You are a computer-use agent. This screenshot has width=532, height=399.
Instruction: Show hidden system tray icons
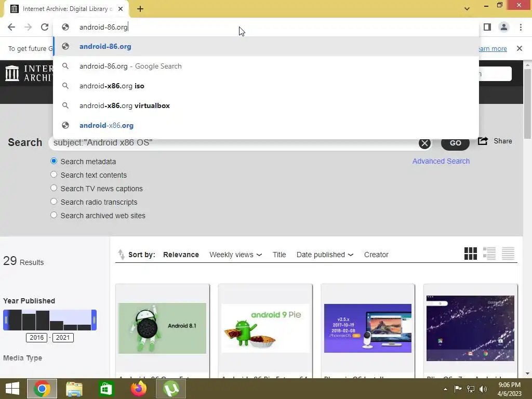[445, 389]
